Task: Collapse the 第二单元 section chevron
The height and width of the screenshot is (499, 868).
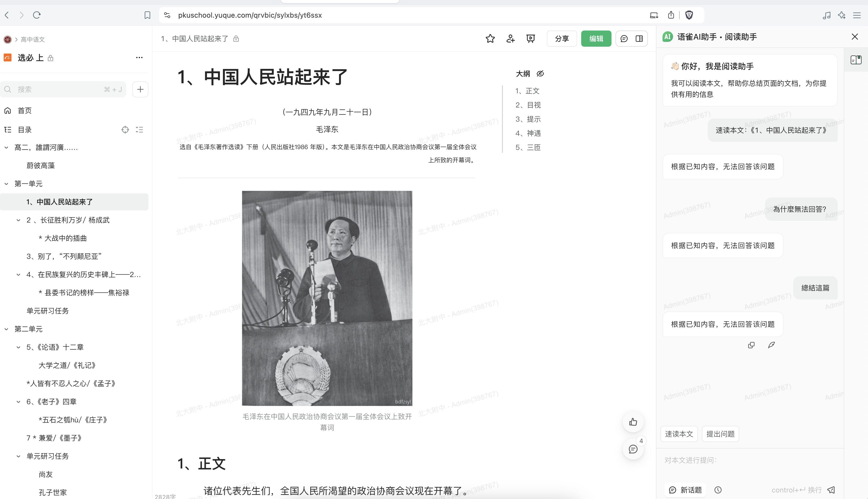Action: (6, 329)
